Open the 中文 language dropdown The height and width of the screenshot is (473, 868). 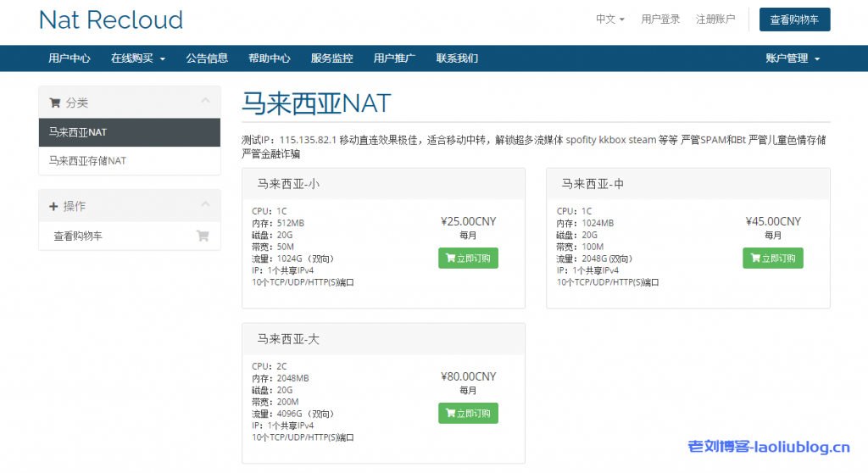610,19
